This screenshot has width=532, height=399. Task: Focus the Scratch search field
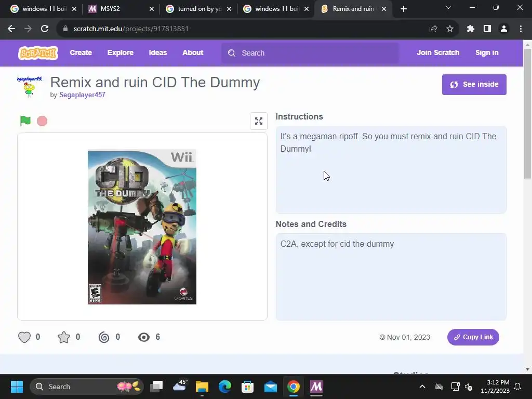tap(310, 53)
